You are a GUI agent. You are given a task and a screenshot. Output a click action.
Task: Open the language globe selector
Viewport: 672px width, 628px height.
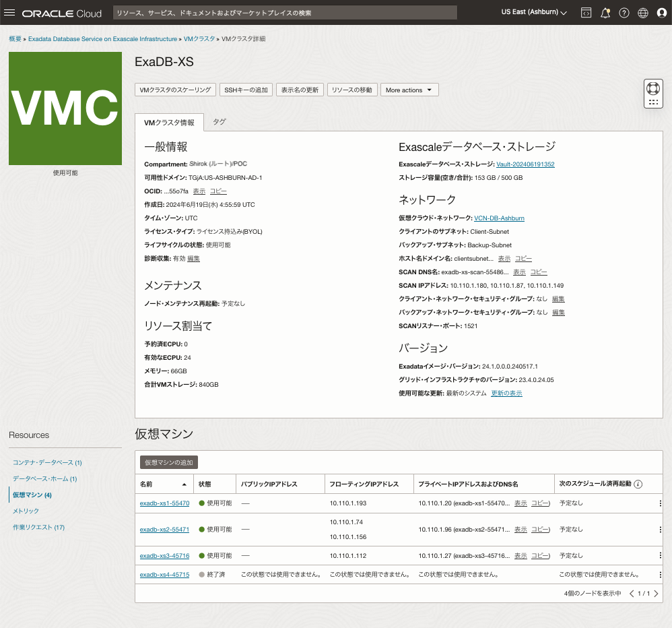[x=642, y=12]
